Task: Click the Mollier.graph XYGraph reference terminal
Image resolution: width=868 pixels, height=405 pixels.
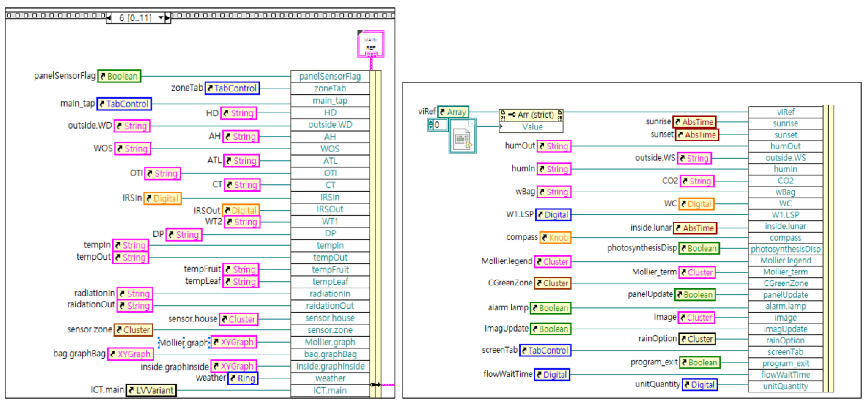Action: pyautogui.click(x=234, y=342)
